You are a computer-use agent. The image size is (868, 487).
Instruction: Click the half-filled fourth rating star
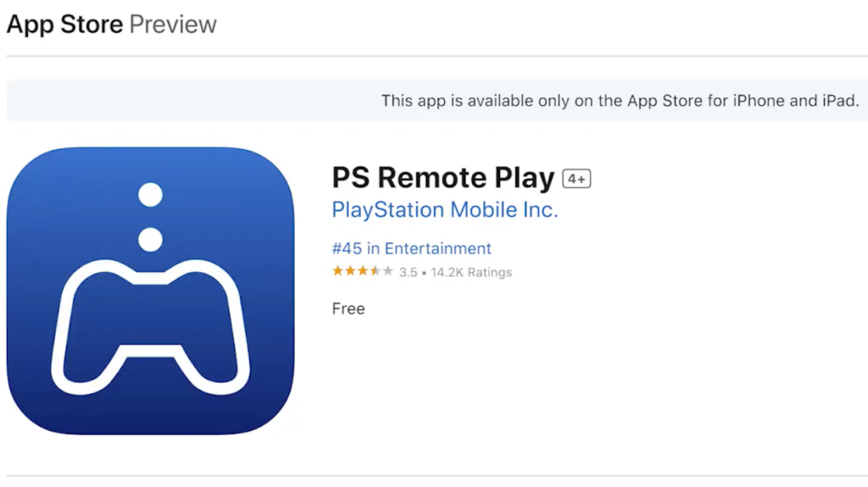click(x=376, y=271)
